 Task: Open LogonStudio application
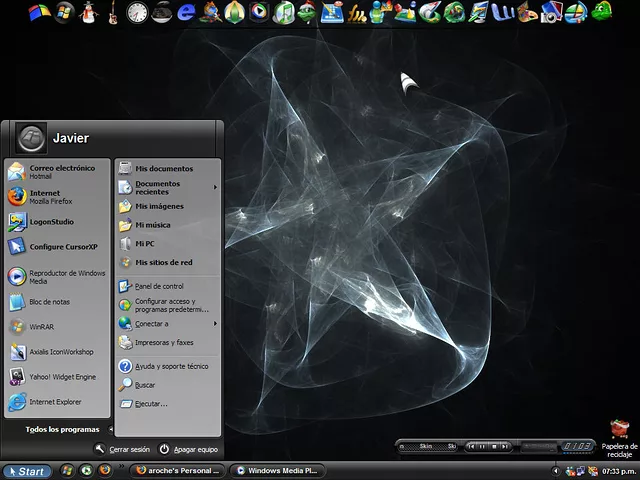point(50,222)
